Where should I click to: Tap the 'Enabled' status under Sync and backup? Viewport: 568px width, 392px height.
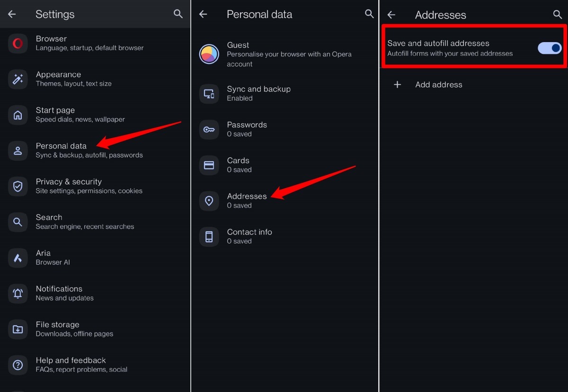pyautogui.click(x=240, y=98)
